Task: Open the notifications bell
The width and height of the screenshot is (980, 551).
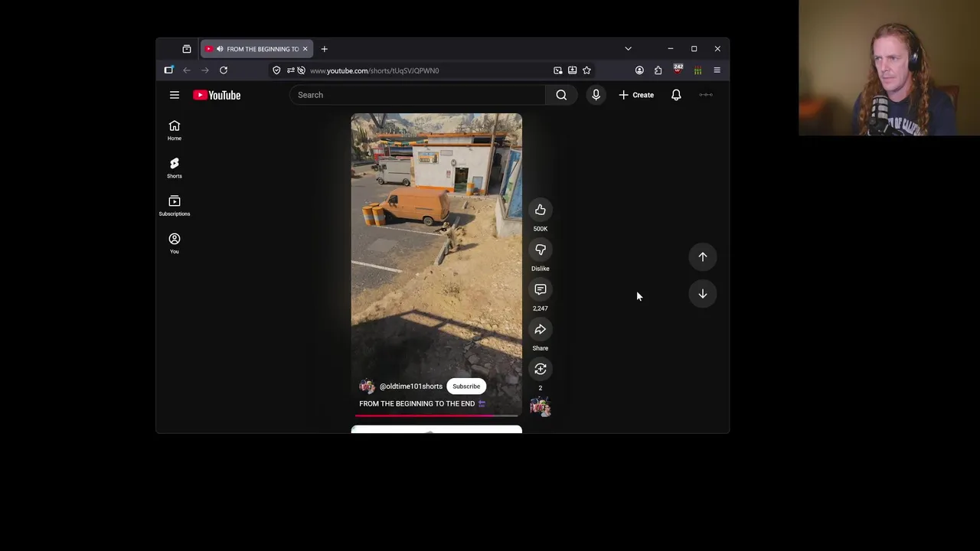Action: click(676, 95)
